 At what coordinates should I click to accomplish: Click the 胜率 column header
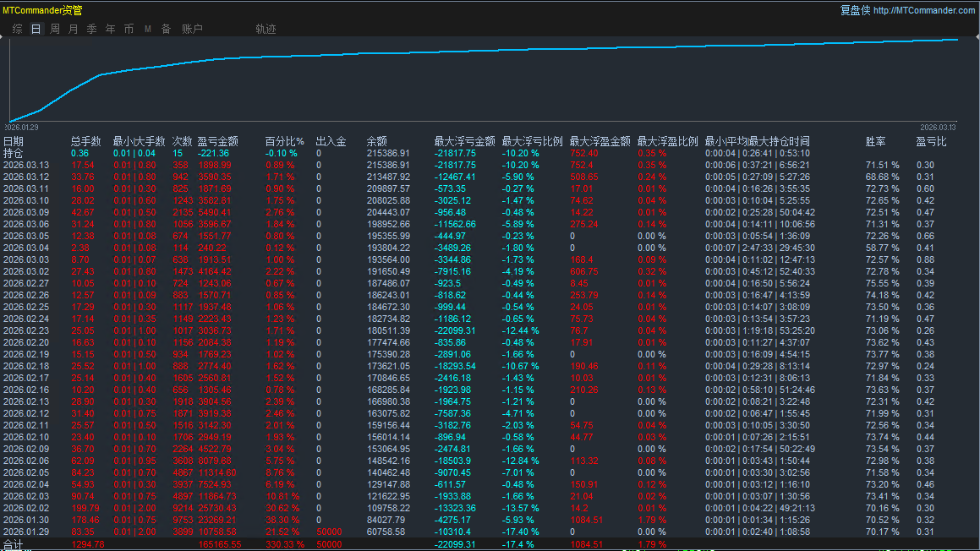pos(876,141)
